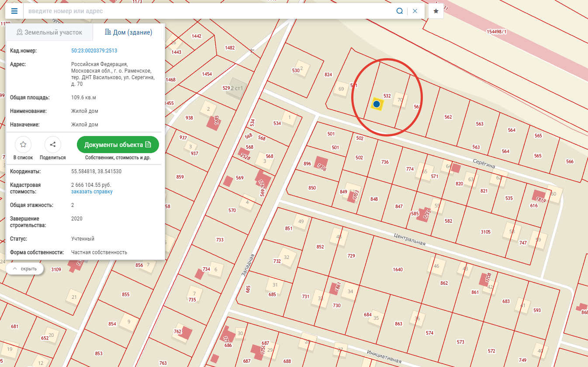Image resolution: width=588 pixels, height=367 pixels.
Task: Click building number 69 on the map
Action: click(341, 89)
